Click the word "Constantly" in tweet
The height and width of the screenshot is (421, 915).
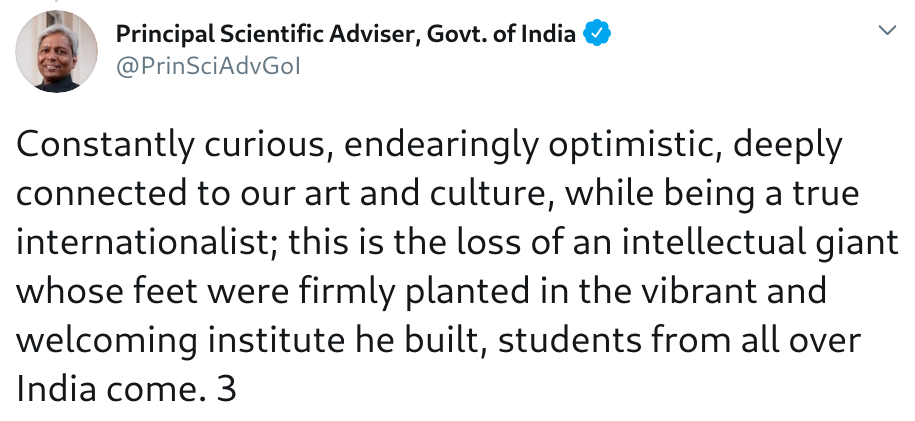[x=104, y=145]
